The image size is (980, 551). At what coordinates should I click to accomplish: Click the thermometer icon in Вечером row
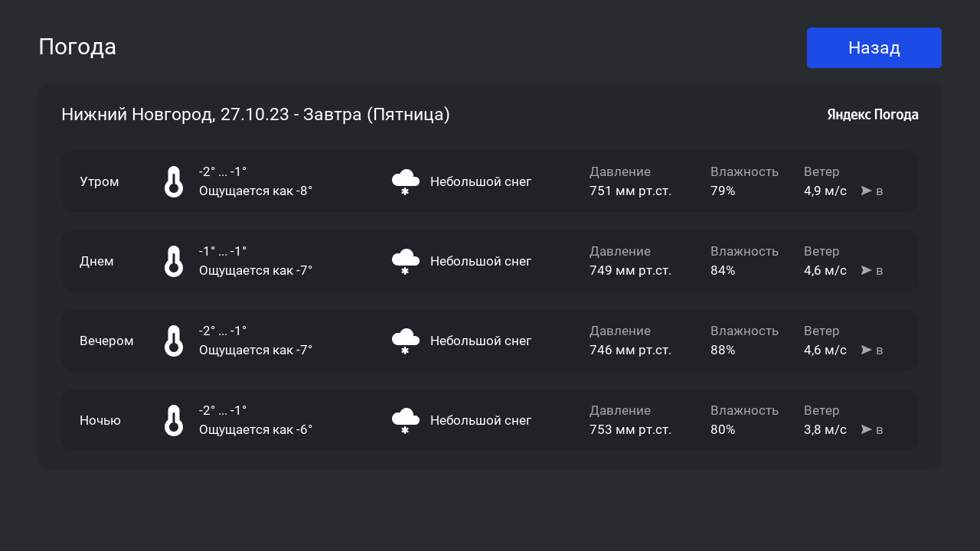click(174, 341)
